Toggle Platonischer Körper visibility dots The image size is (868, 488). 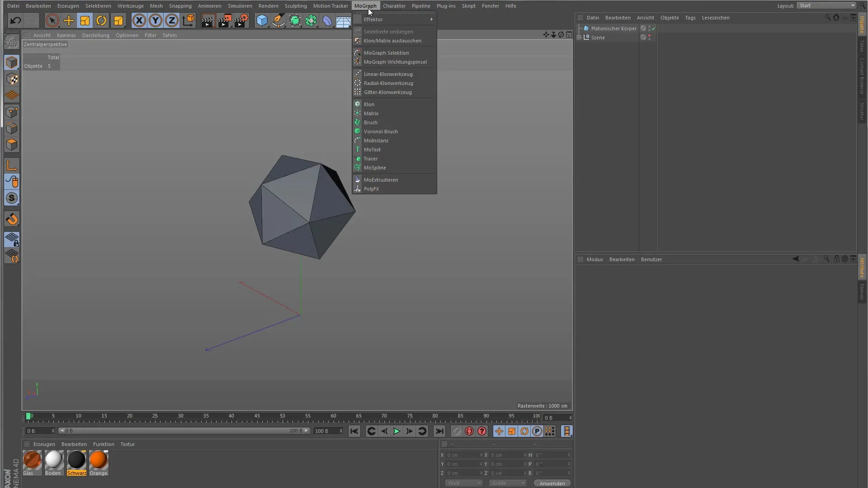(x=649, y=28)
